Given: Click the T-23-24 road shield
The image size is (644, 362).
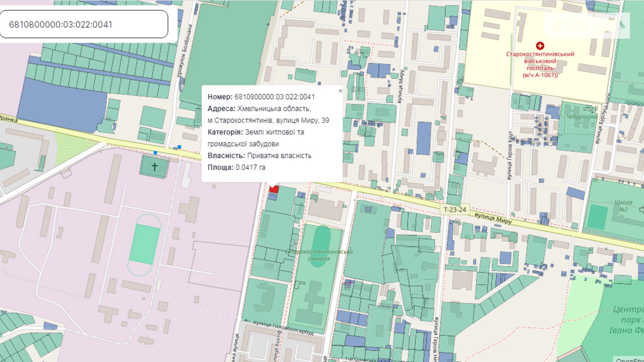Looking at the screenshot, I should pos(455,210).
